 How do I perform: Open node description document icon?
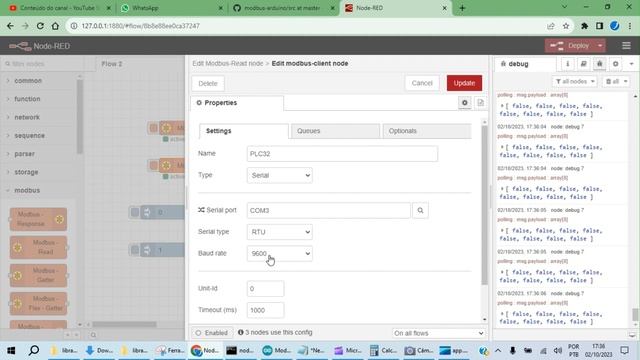coord(480,103)
